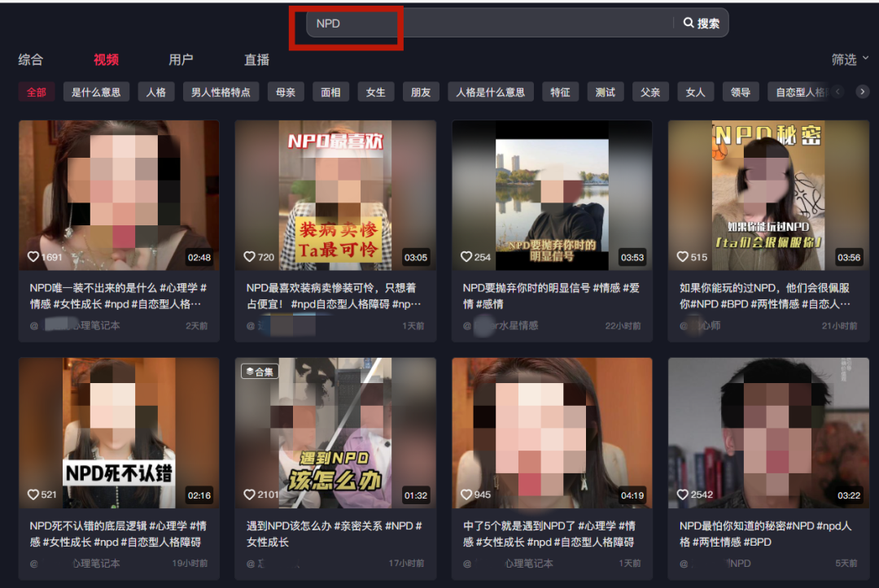Open the 02:48 video thumbnail
This screenshot has height=588, width=879.
(x=119, y=195)
